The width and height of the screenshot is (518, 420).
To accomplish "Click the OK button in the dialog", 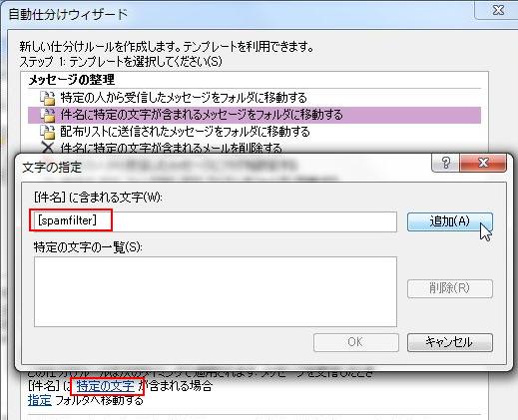I will point(356,342).
